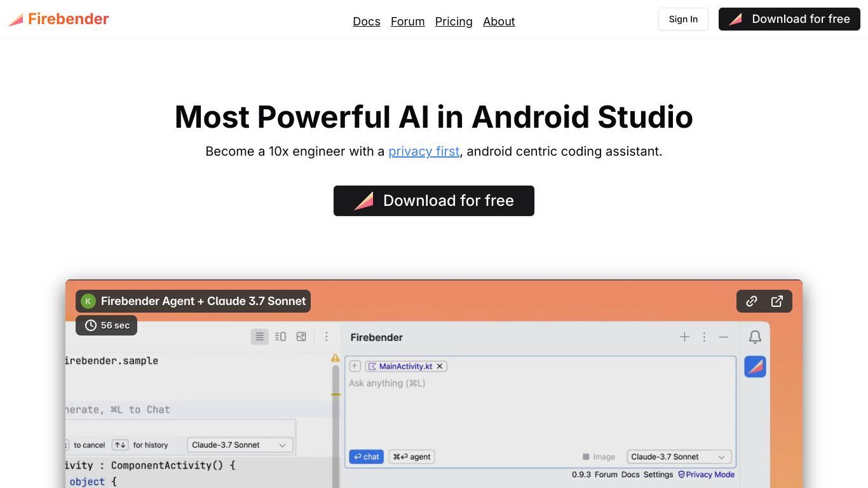868x488 pixels.
Task: Select the editor and preview split view icon
Action: tap(280, 337)
